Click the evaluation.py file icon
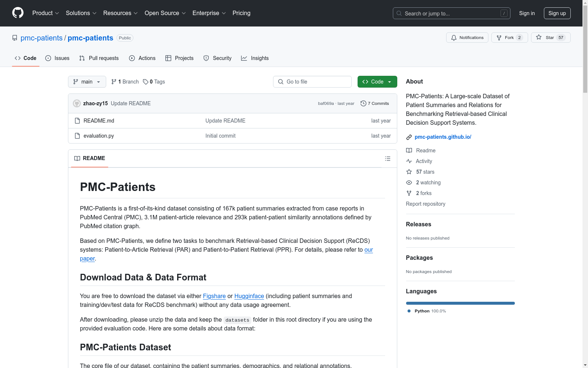588x368 pixels. pyautogui.click(x=77, y=136)
